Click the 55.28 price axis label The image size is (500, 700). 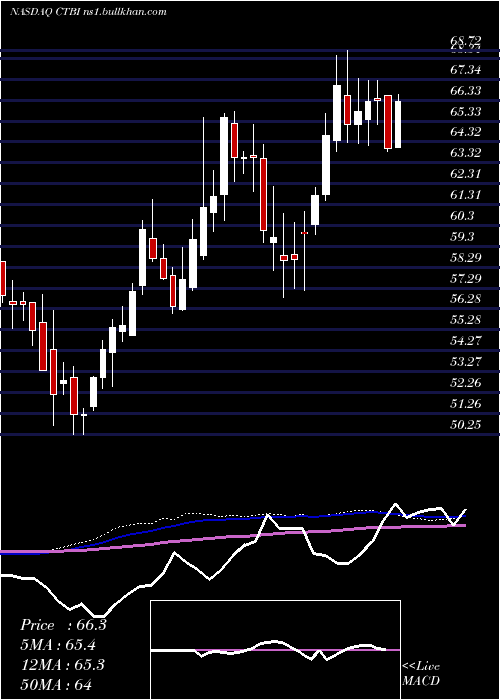(x=466, y=320)
